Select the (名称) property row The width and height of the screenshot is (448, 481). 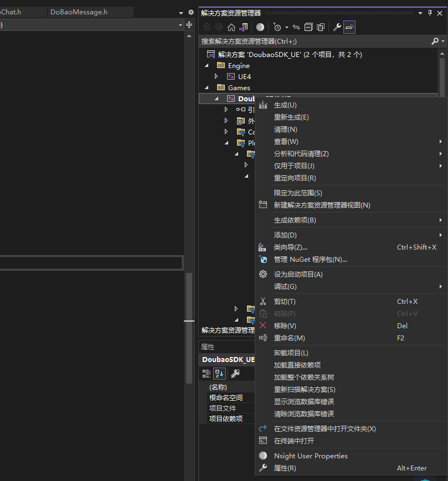[228, 387]
